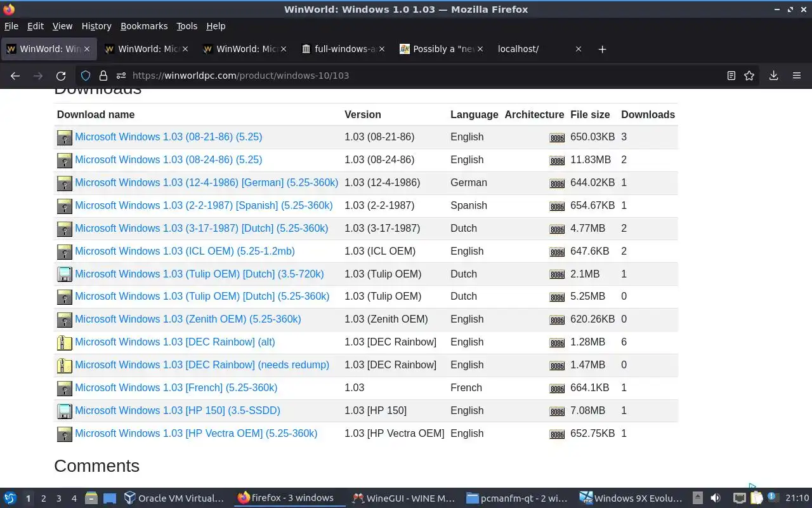This screenshot has width=812, height=508.
Task: Open the Bookmarks menu
Action: (x=144, y=26)
